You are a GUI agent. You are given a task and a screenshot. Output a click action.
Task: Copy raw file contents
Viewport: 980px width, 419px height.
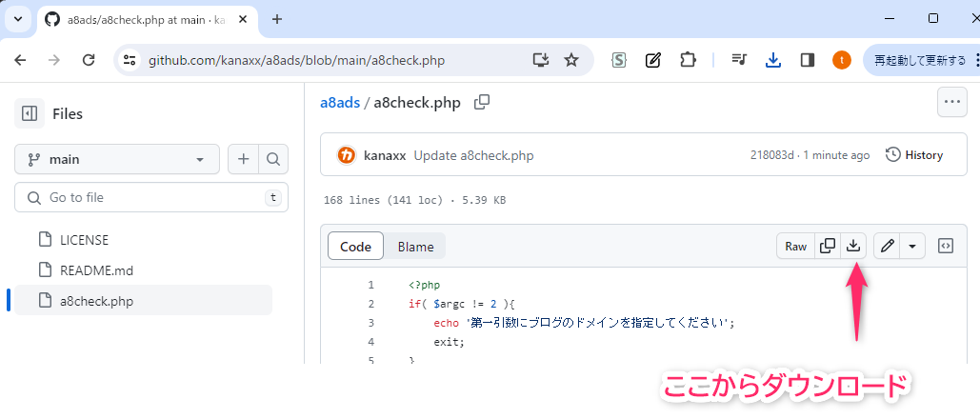point(828,247)
